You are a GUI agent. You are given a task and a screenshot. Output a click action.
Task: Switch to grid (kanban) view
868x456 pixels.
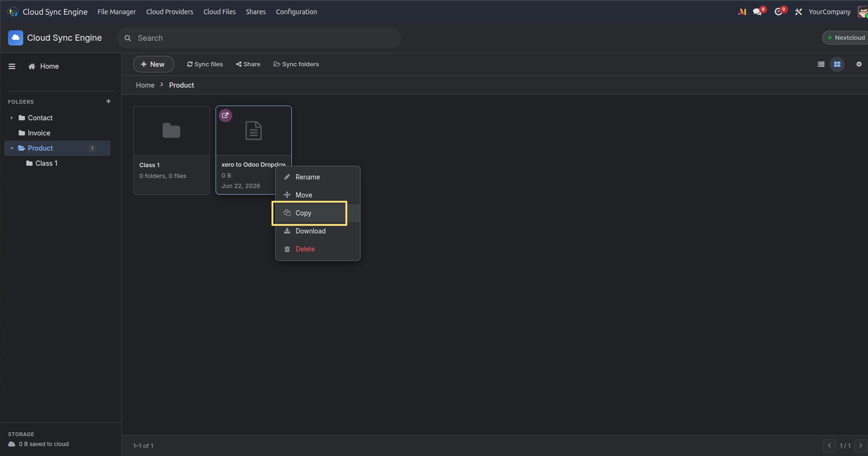837,64
